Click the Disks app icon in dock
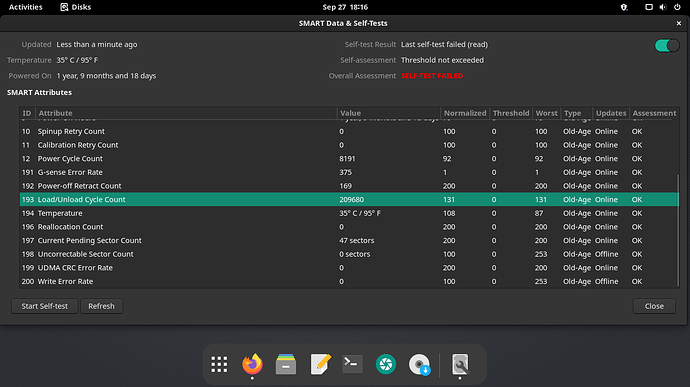The height and width of the screenshot is (387, 690). click(x=460, y=364)
